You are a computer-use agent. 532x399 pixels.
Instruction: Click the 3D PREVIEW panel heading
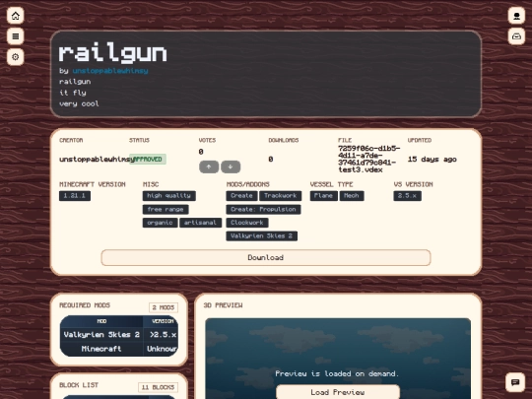(x=223, y=305)
